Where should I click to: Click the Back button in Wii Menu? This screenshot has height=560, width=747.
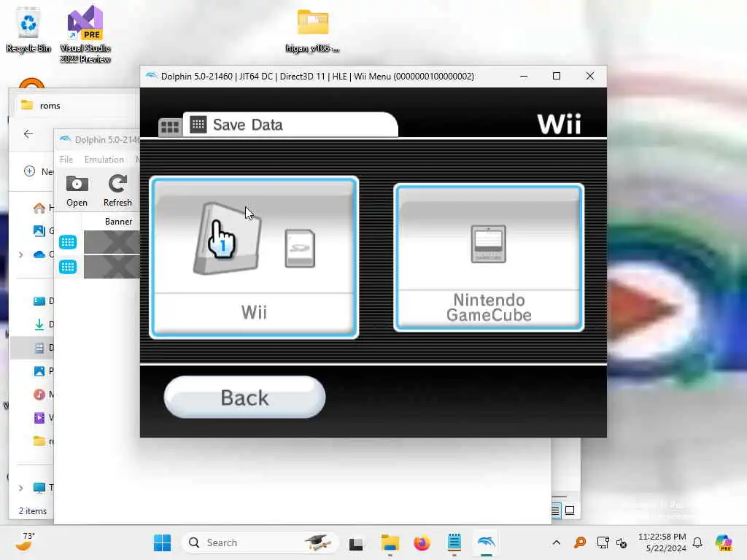(244, 397)
